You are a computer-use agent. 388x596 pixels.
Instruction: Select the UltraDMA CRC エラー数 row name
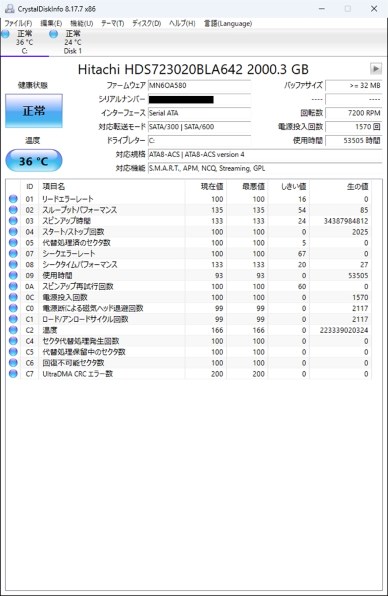78,374
